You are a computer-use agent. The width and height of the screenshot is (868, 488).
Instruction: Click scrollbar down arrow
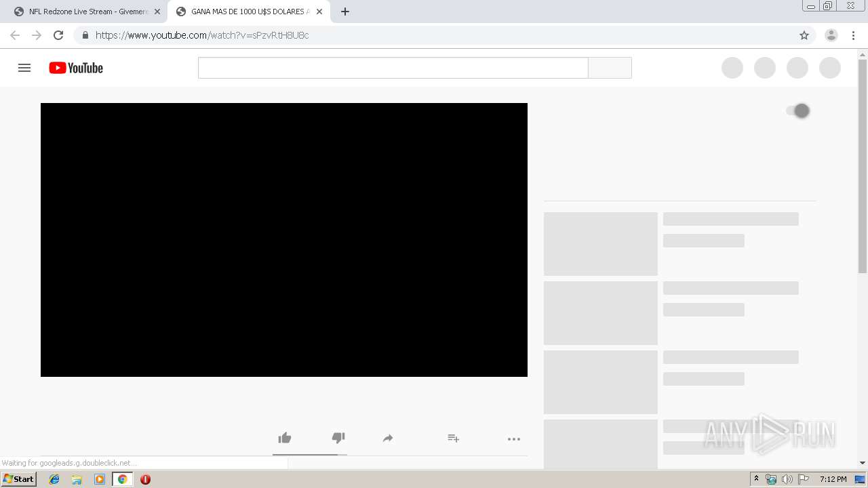click(x=863, y=463)
